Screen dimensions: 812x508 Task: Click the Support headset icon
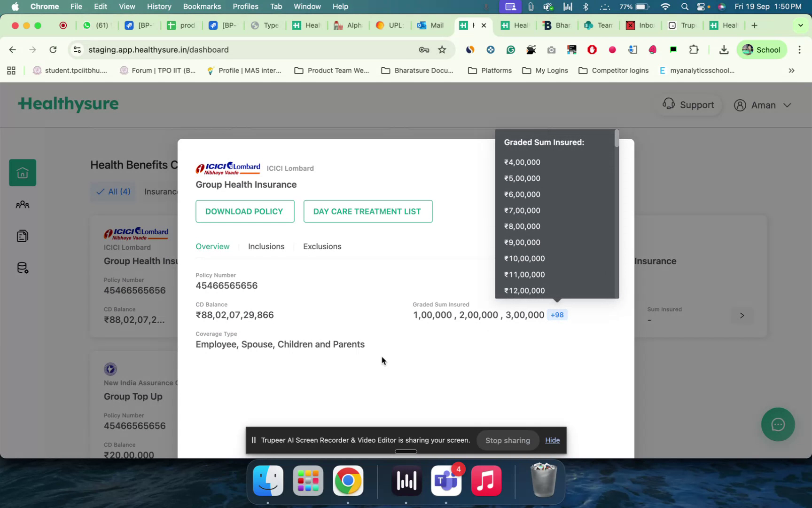click(669, 104)
